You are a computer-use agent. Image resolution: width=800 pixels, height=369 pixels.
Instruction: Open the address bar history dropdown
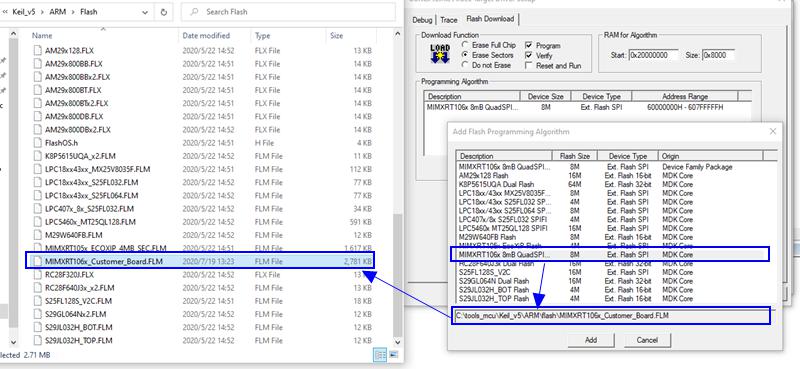pyautogui.click(x=145, y=12)
